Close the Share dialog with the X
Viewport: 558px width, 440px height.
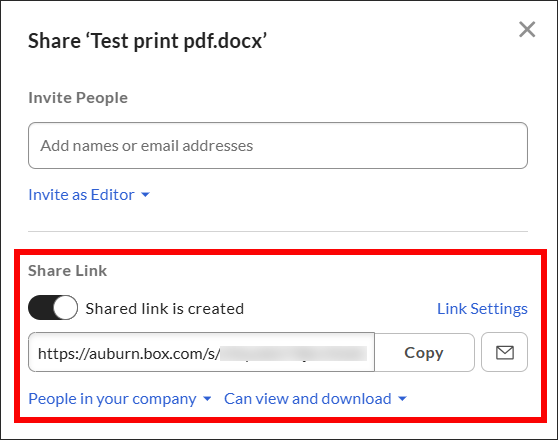pyautogui.click(x=527, y=29)
